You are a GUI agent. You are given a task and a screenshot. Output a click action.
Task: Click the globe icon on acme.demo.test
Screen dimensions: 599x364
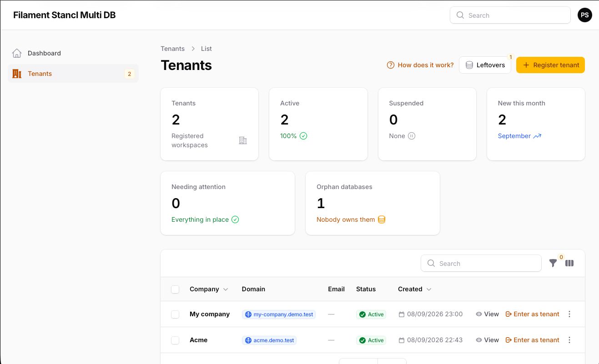pos(248,340)
